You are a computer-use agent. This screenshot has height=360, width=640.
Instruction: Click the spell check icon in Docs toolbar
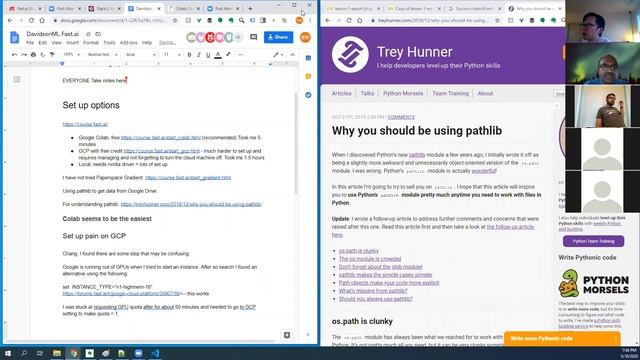[43, 55]
